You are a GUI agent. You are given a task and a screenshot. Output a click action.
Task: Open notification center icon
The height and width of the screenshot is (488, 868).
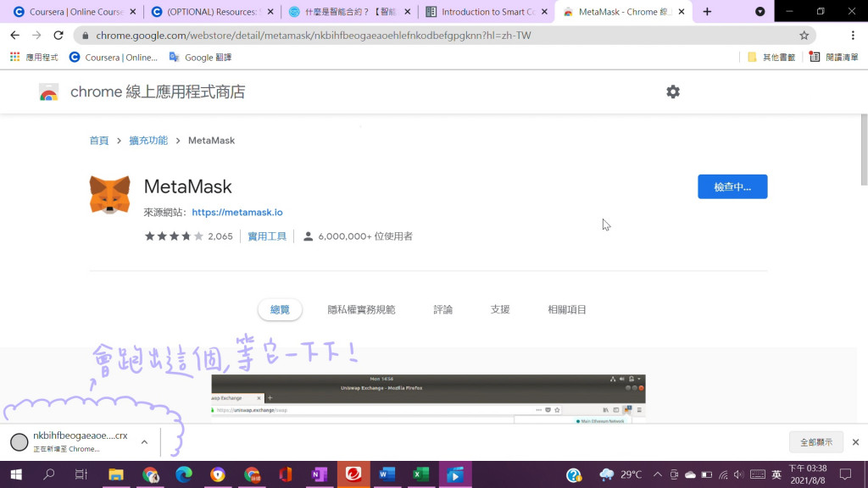coord(845,474)
